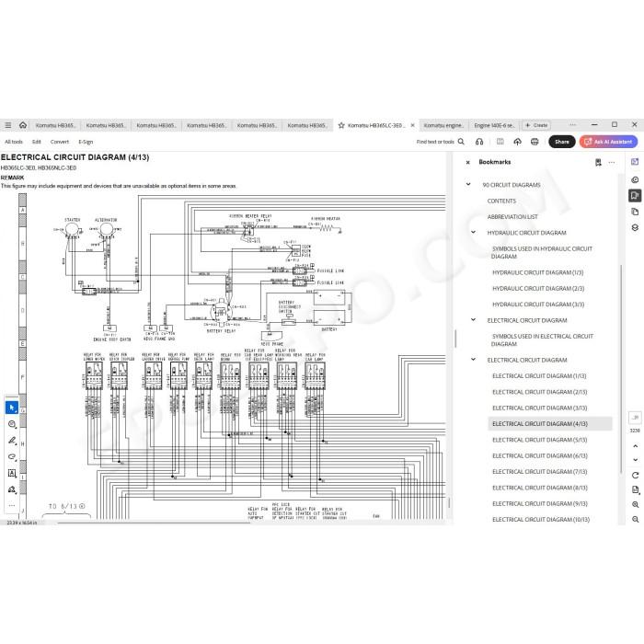This screenshot has height=644, width=644.
Task: Close the active Komatsu HB365LC-3E0 tab
Action: click(412, 125)
